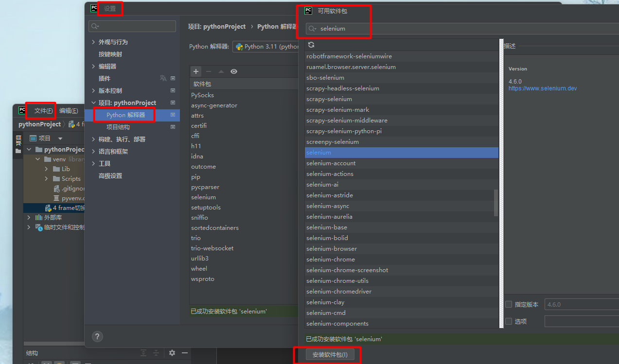Toggle the show early releases eye icon
Screen dimensions: 619x364
click(x=234, y=71)
